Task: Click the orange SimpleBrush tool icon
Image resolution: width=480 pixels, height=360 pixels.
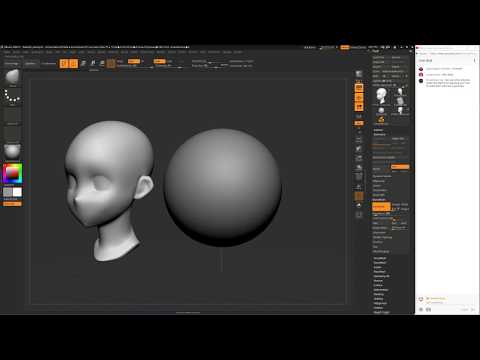Action: pyautogui.click(x=381, y=120)
